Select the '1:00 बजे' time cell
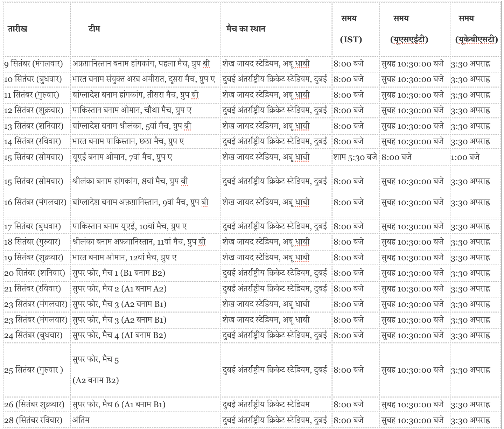 465,157
